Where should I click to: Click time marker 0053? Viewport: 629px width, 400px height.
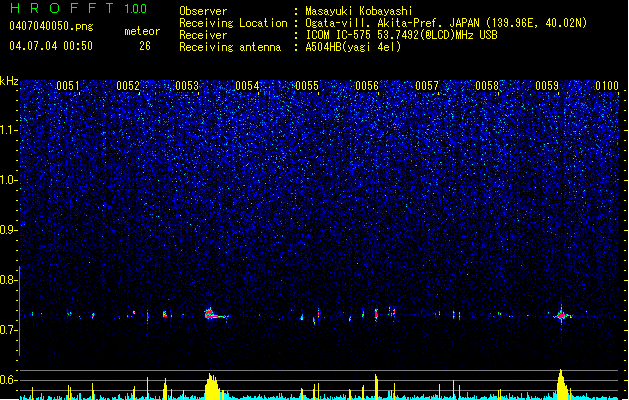[187, 86]
